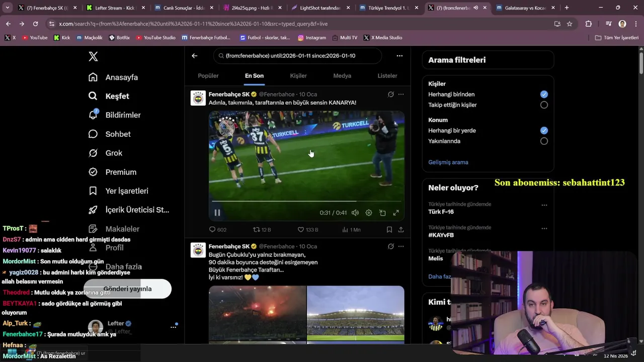The width and height of the screenshot is (644, 362).
Task: Switch to Galatasaray vs Kocaeli browser tab
Action: tap(526, 8)
